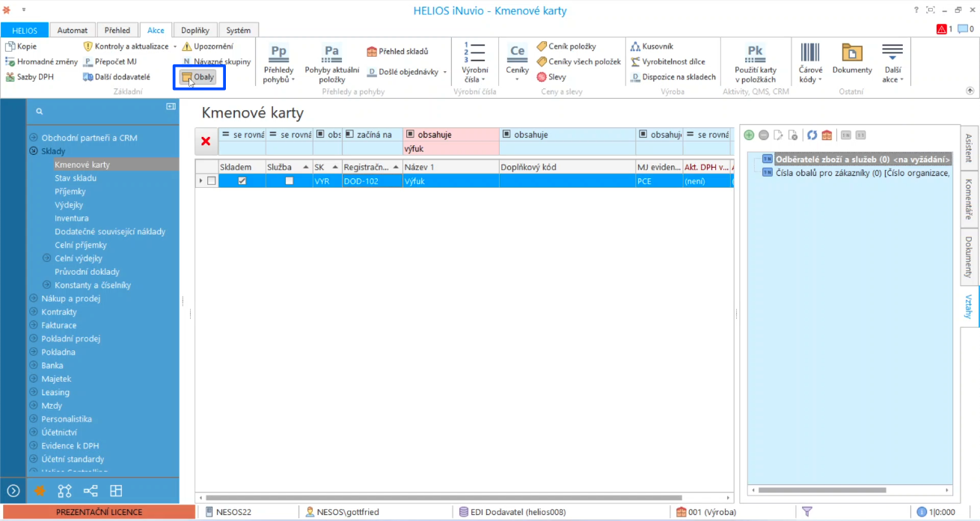Image resolution: width=980 pixels, height=521 pixels.
Task: Toggle the Skladem checkbox for Výfuk
Action: pos(242,180)
